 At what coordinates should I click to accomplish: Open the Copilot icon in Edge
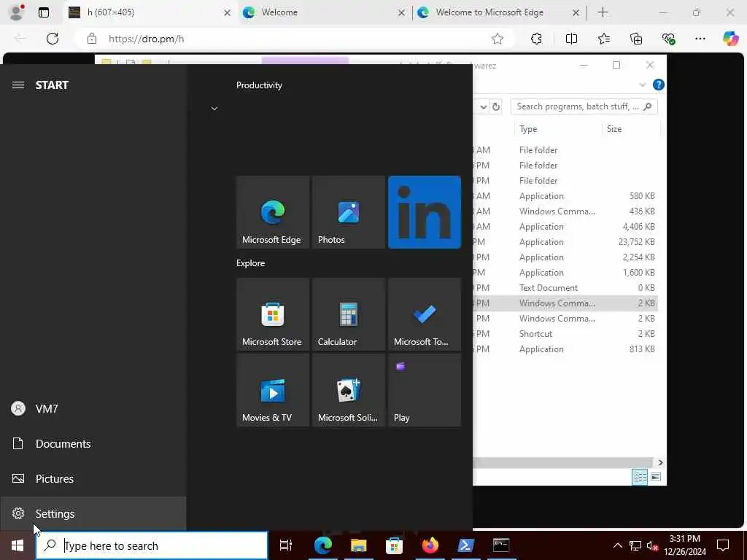click(x=730, y=39)
